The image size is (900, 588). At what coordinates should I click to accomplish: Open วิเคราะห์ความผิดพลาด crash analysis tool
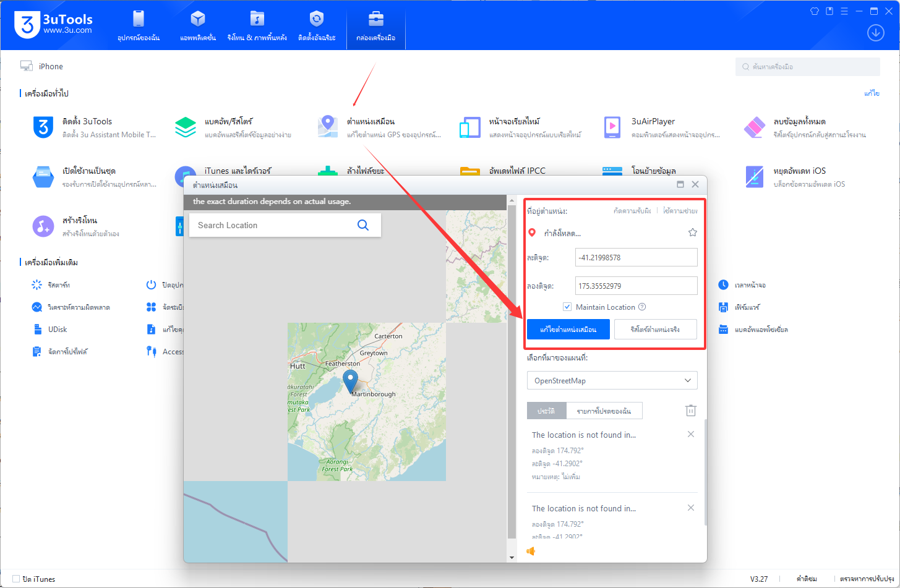[71, 307]
